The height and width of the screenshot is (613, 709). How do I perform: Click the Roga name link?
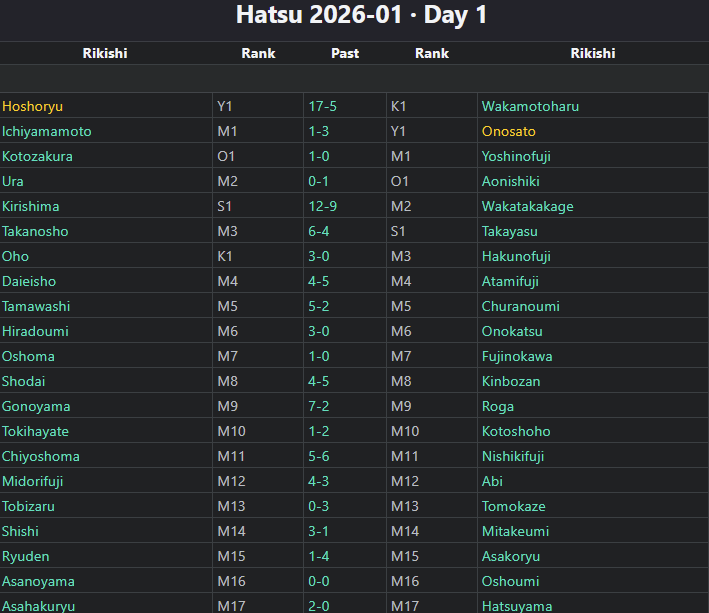tap(497, 406)
